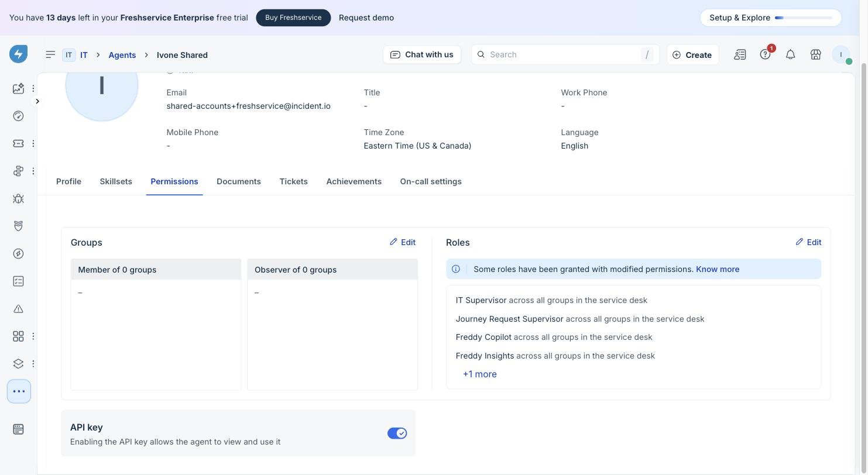This screenshot has width=868, height=475.
Task: Open options dots beside Tickets icon
Action: [x=33, y=143]
